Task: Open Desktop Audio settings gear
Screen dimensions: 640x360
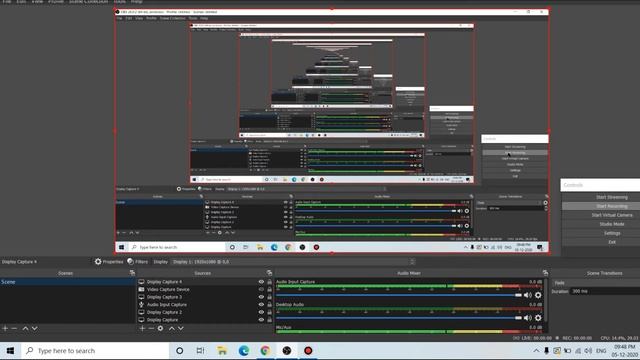Action: pos(538,318)
